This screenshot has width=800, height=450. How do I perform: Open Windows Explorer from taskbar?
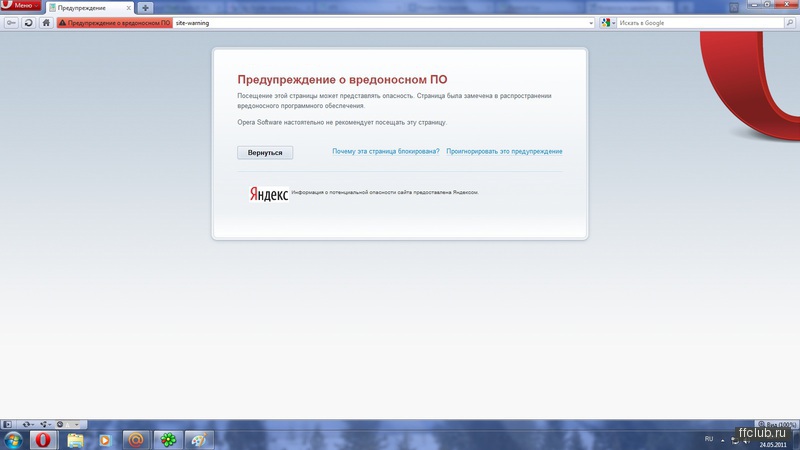point(75,440)
